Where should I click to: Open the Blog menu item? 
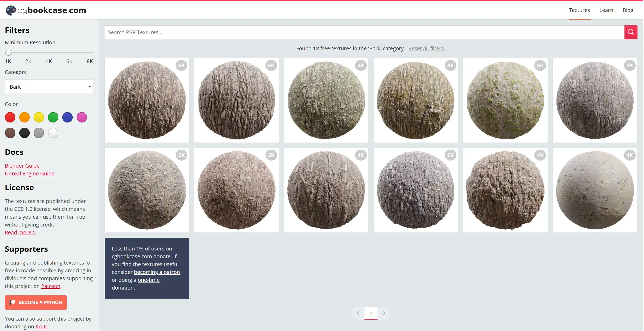click(628, 10)
